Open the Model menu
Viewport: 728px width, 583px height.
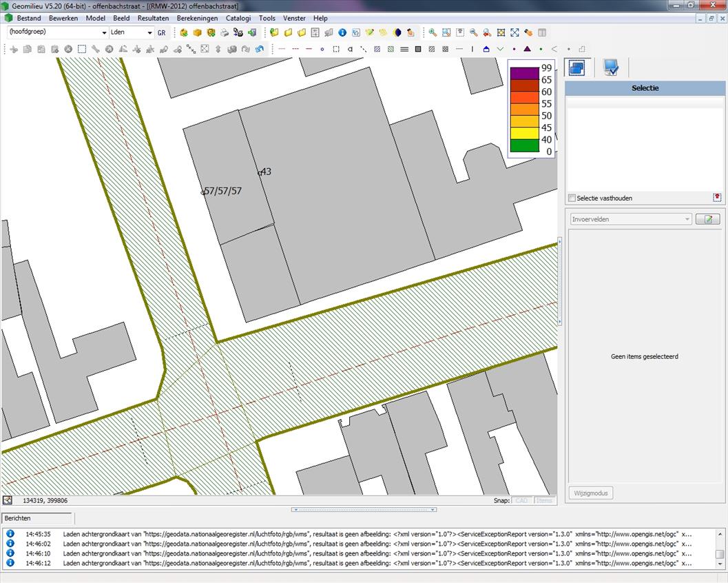[95, 18]
